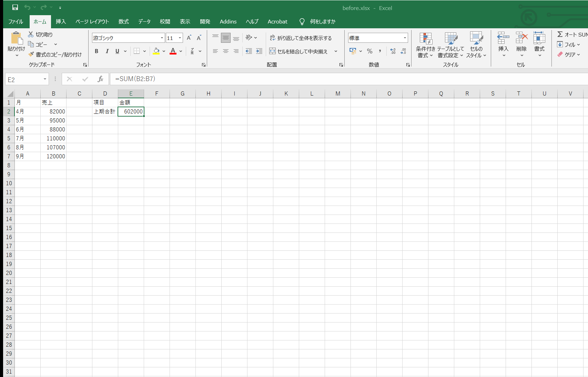This screenshot has width=588, height=377.
Task: Click the Delete cells (削除) icon
Action: 521,38
